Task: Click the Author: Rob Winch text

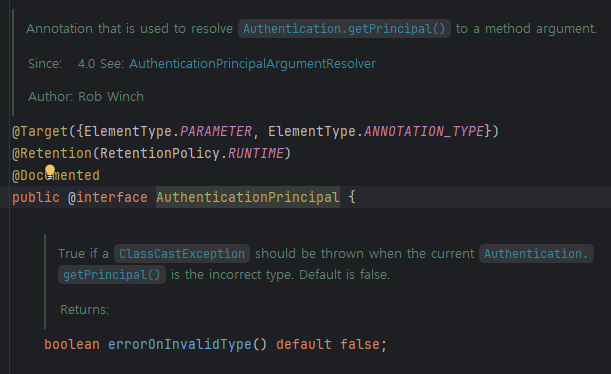Action: pos(86,96)
